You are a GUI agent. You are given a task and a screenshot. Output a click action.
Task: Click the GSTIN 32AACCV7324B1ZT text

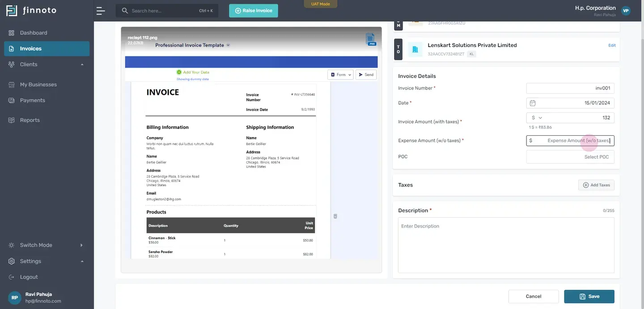pos(446,54)
